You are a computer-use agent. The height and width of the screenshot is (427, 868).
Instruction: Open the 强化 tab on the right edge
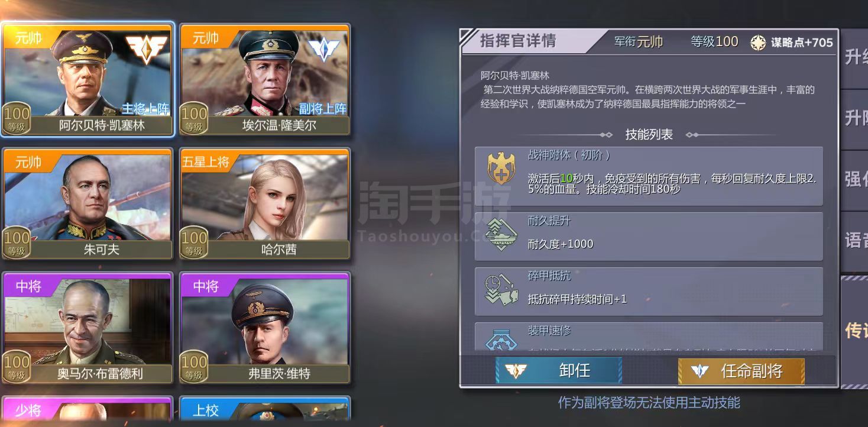[x=854, y=180]
